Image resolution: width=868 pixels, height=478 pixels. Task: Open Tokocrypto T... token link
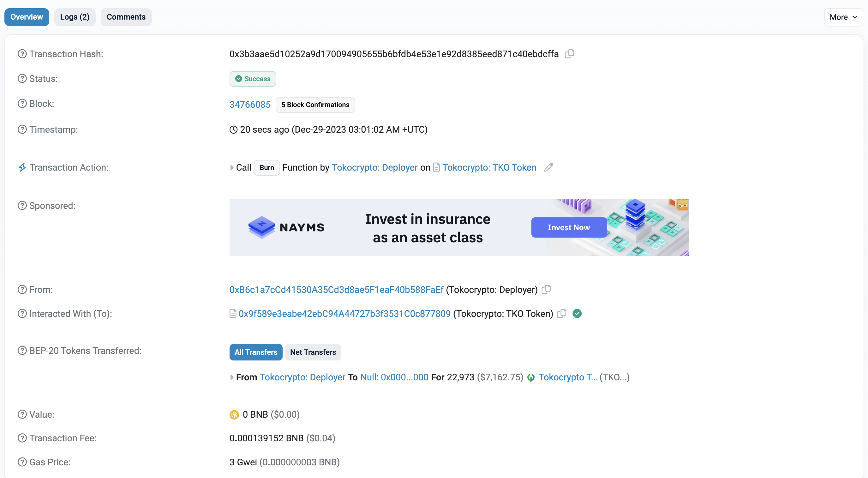568,377
